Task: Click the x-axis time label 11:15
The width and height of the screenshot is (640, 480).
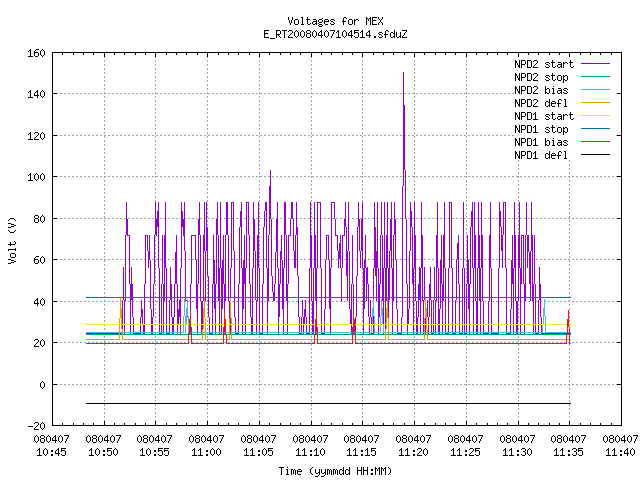Action: pos(362,452)
